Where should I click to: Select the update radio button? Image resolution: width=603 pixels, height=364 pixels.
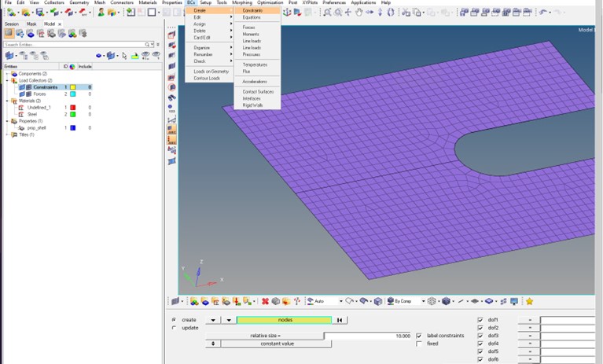174,328
